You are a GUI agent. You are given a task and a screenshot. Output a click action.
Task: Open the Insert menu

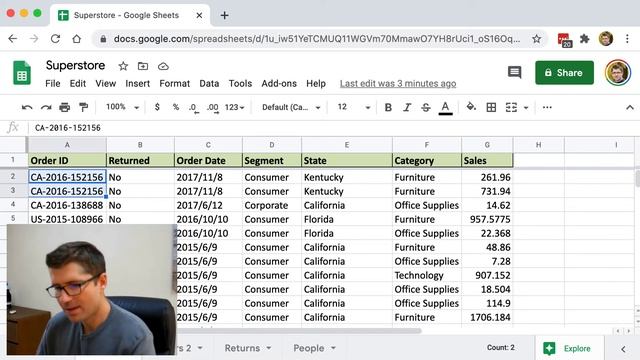click(138, 84)
